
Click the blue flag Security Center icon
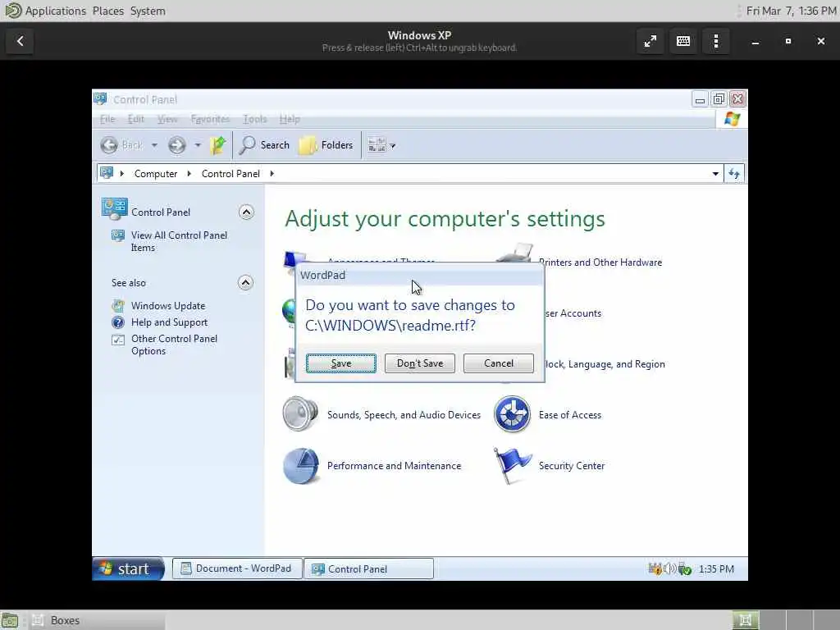512,466
